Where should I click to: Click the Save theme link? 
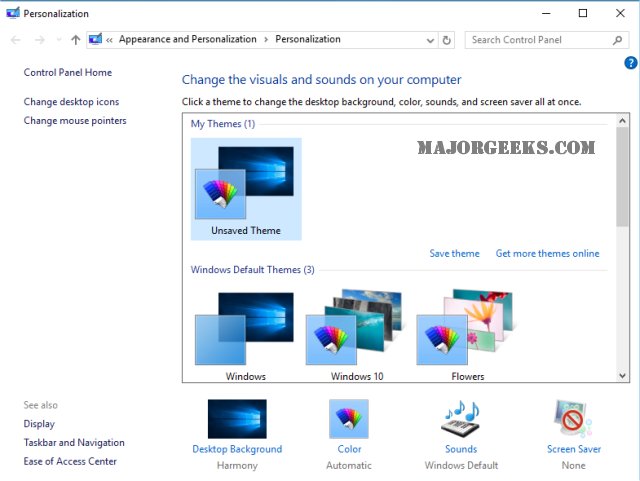tap(454, 254)
